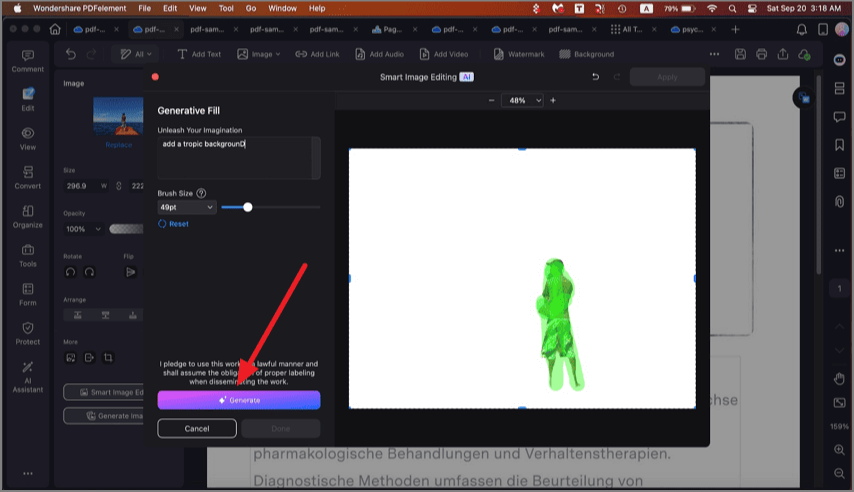Select the hand pan tool
854x492 pixels.
point(839,378)
